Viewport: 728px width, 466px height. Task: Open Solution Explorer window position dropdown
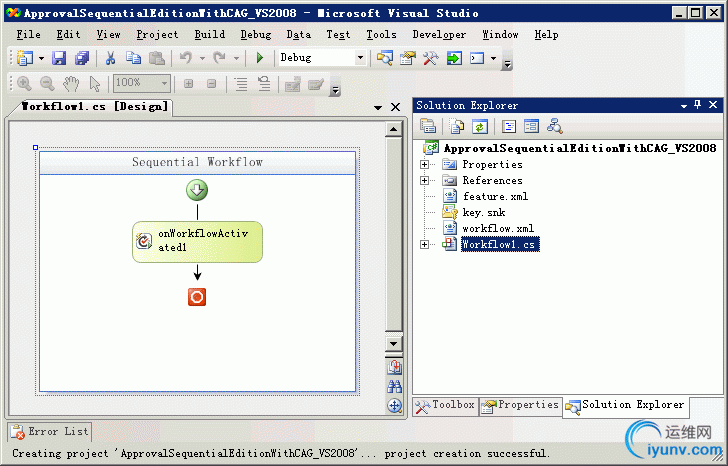684,106
